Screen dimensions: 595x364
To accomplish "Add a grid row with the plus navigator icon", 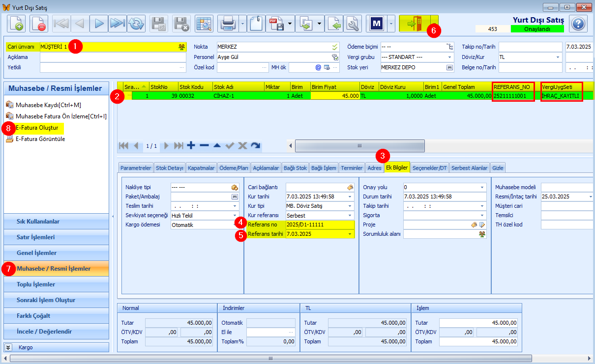I will [x=191, y=145].
